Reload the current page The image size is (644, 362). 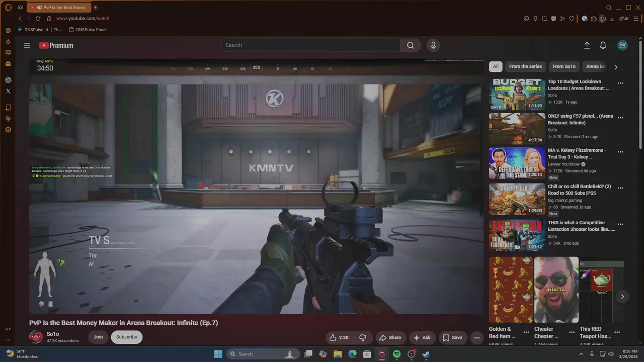pos(38,19)
